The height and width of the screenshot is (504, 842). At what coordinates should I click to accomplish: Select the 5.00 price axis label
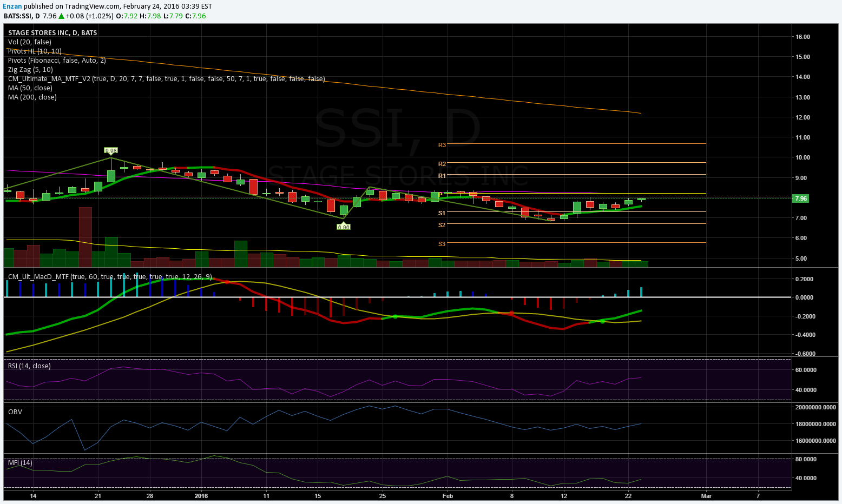pyautogui.click(x=802, y=258)
